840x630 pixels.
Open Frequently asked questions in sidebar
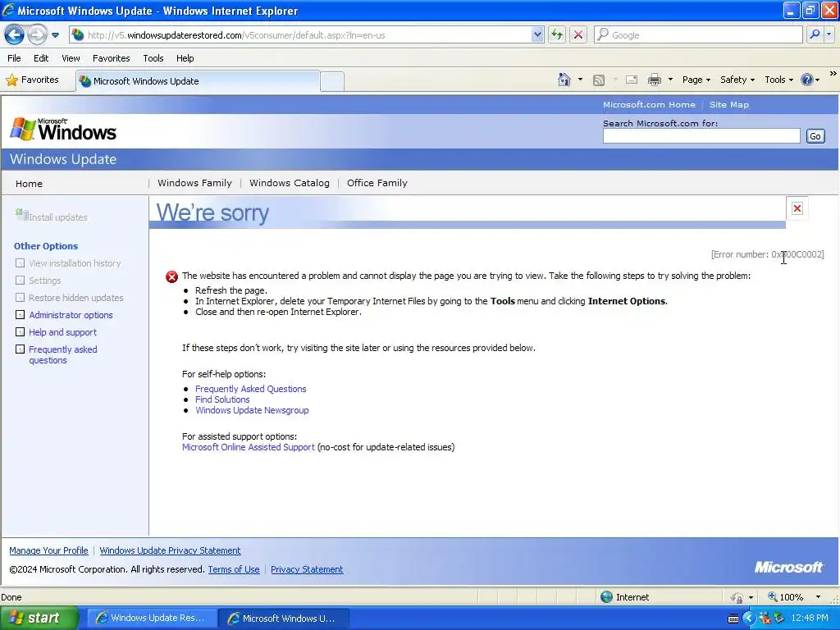(62, 354)
